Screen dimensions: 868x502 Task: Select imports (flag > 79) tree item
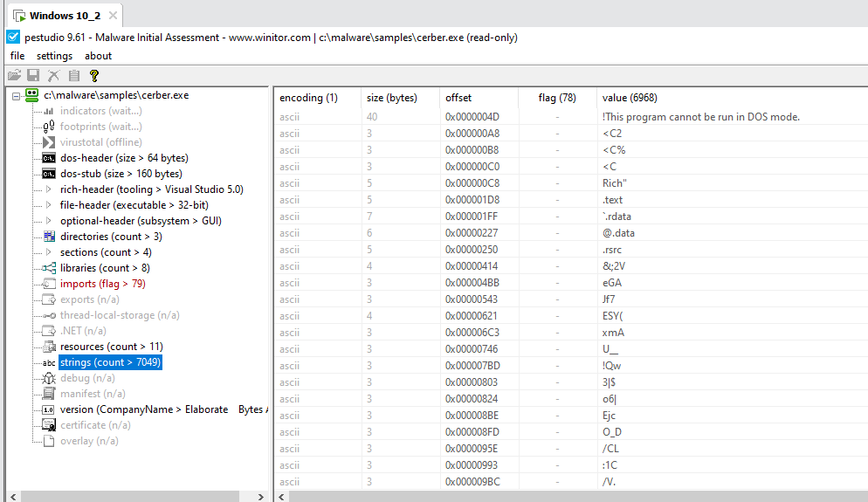tap(102, 284)
